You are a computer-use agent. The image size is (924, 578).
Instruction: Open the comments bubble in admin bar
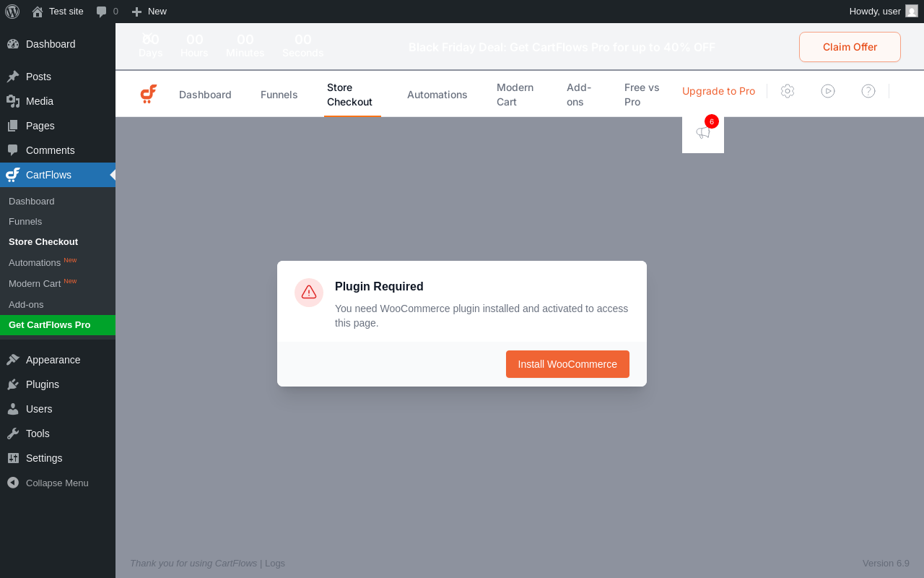107,11
